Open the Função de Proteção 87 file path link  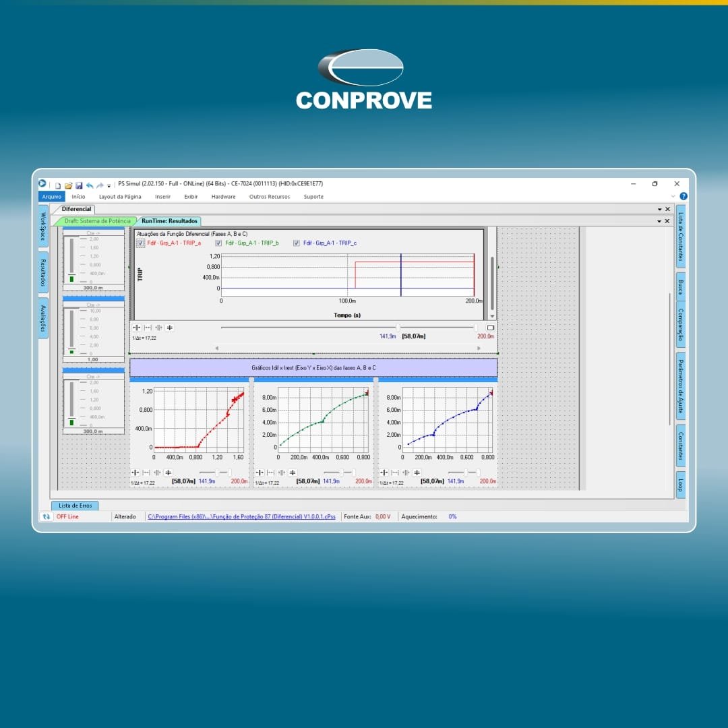point(241,516)
